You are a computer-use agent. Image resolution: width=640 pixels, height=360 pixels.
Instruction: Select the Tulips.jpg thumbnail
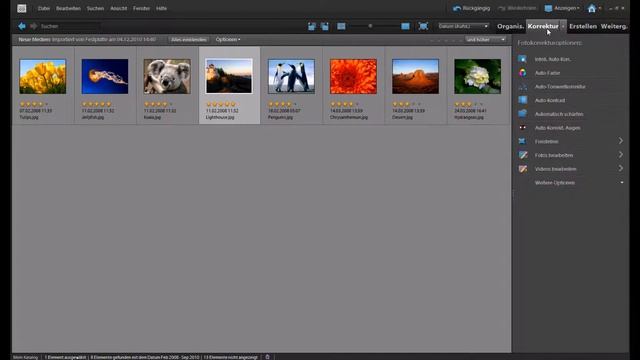[x=42, y=76]
